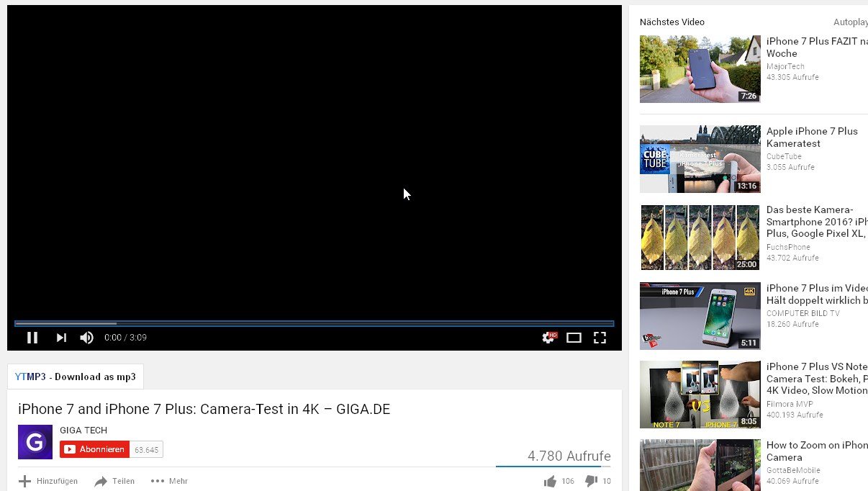
Task: Enter fullscreen mode
Action: (x=600, y=337)
